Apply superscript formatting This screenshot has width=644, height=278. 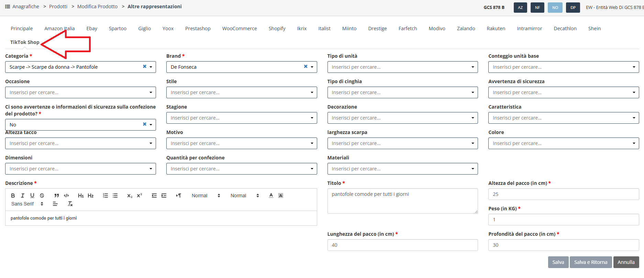(x=140, y=196)
